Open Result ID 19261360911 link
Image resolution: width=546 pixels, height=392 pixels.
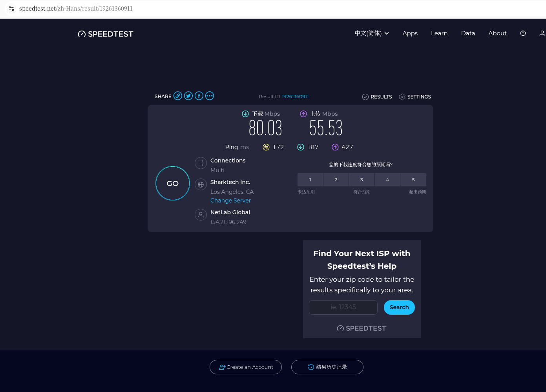tap(295, 97)
